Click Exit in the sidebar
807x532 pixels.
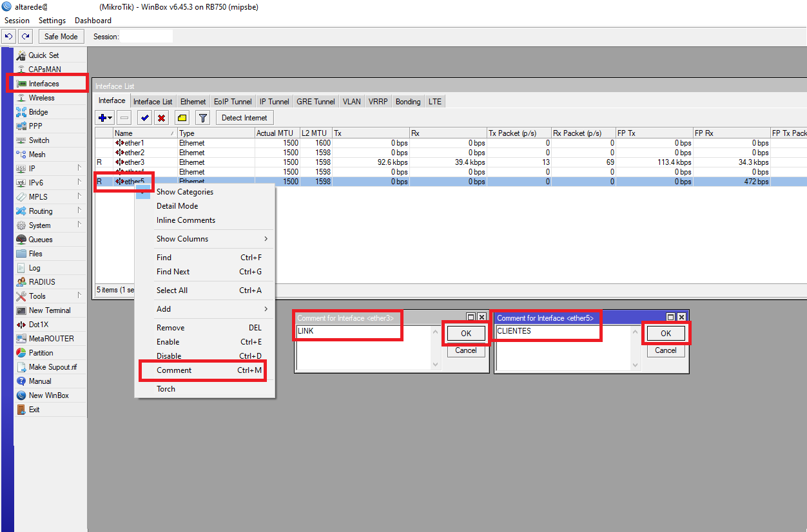click(x=50, y=410)
